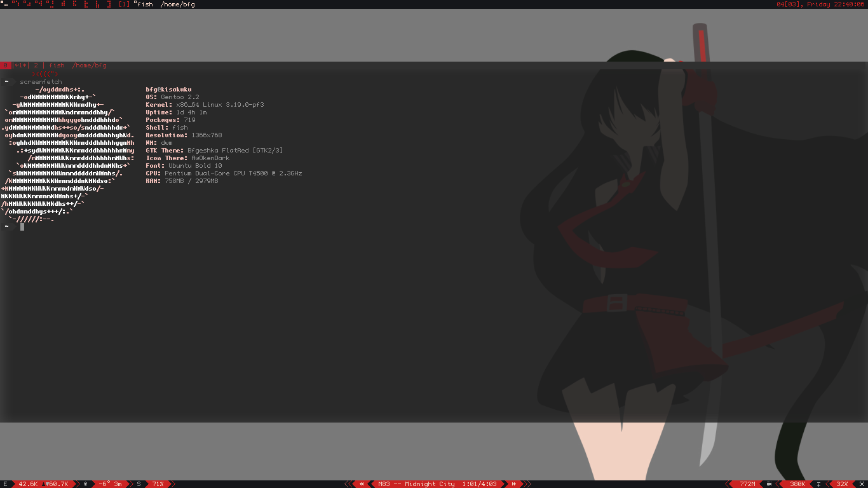
Task: Click the 'Resolution: 1366x768' line
Action: coord(184,135)
